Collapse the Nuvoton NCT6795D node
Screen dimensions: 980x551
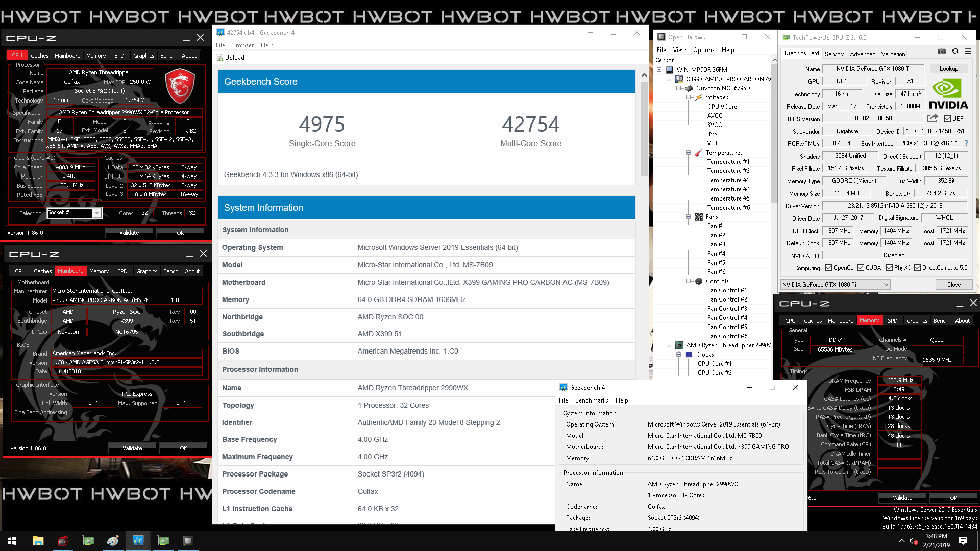[x=679, y=88]
